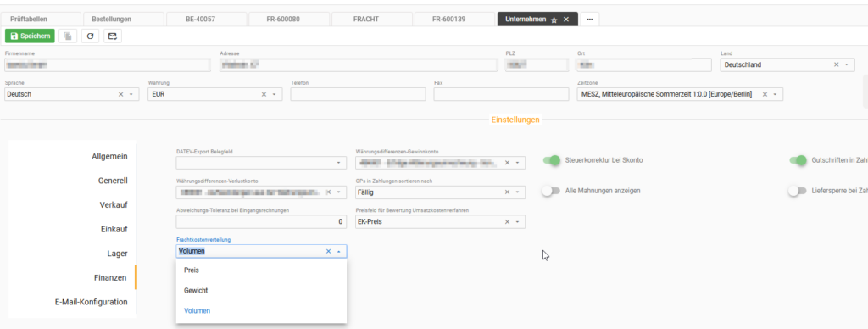The image size is (868, 329).
Task: Click the Firmenname input field
Action: point(108,64)
